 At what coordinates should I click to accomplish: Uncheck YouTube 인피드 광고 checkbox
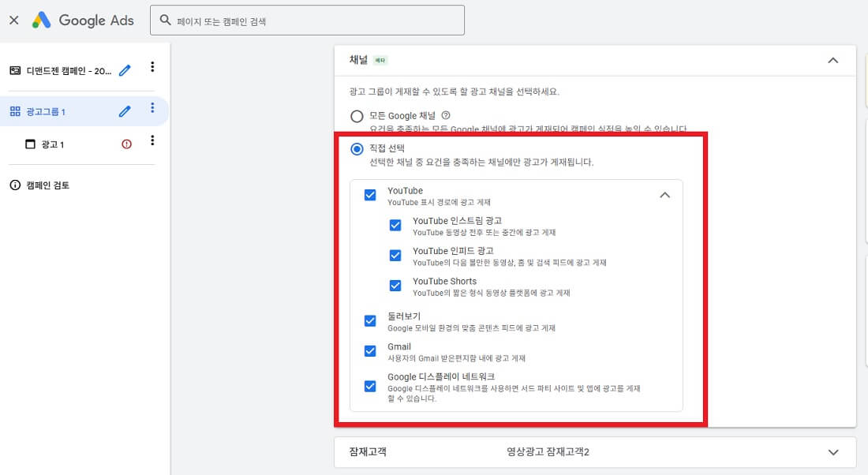coord(395,255)
